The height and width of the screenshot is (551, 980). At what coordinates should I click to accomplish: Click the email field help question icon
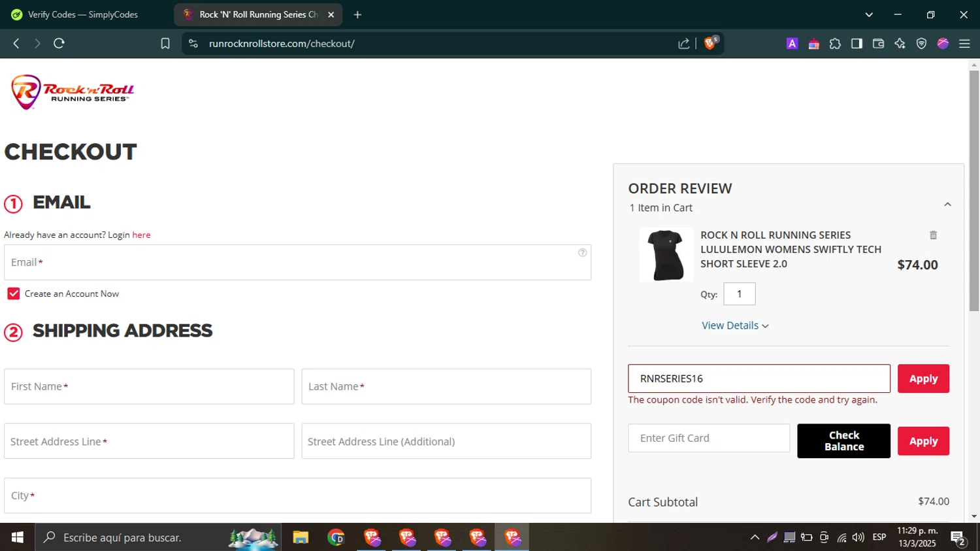point(582,252)
